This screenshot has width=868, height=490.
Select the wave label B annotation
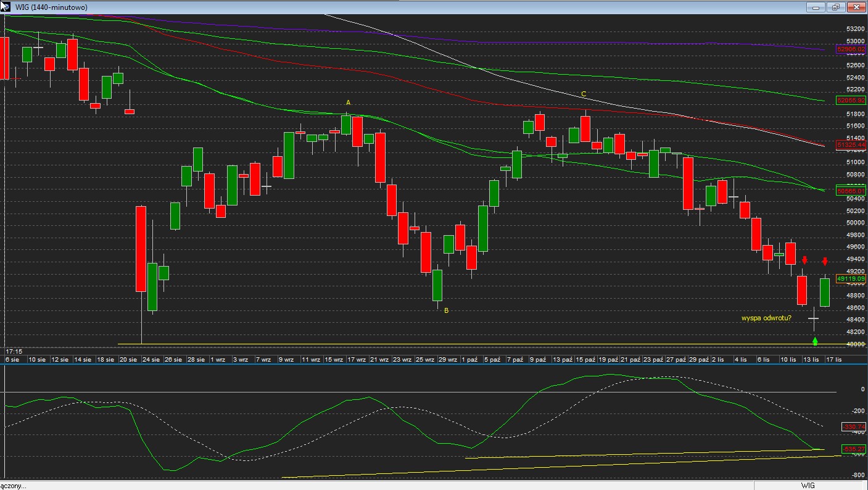tap(447, 311)
